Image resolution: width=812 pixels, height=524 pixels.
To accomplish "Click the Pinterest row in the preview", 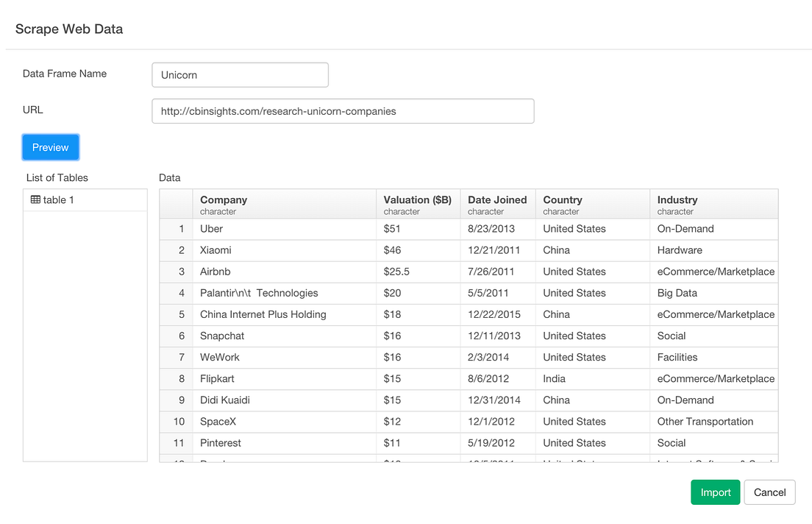I will coord(294,443).
